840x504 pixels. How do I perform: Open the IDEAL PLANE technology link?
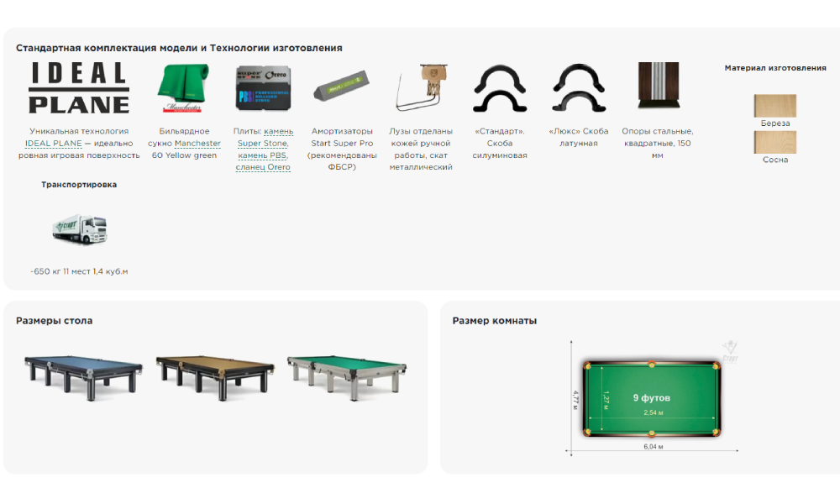[x=54, y=144]
